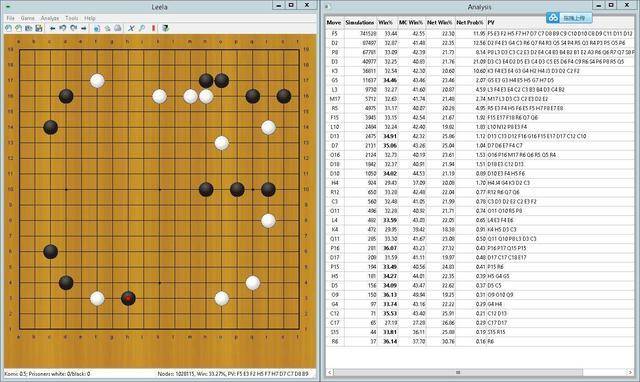
Task: Maximize the Analysis window
Action: (611, 5)
